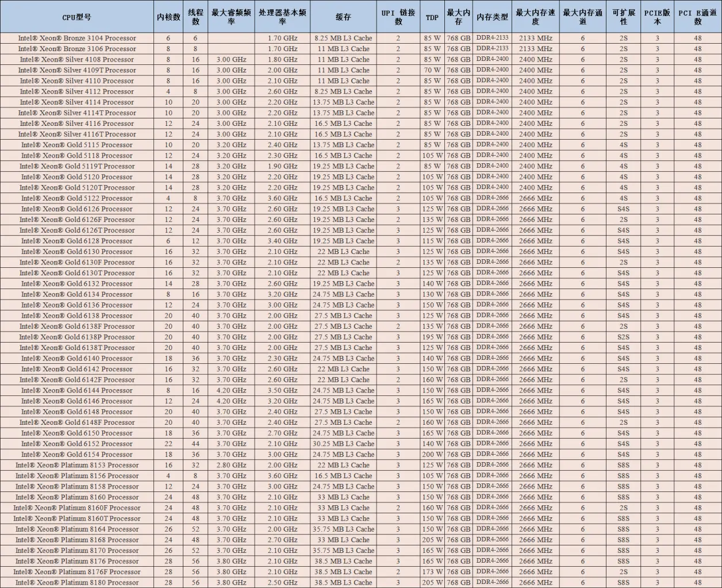Viewport: 722px width, 588px height.
Task: Select the 130 W TDP value
Action: pos(432,294)
